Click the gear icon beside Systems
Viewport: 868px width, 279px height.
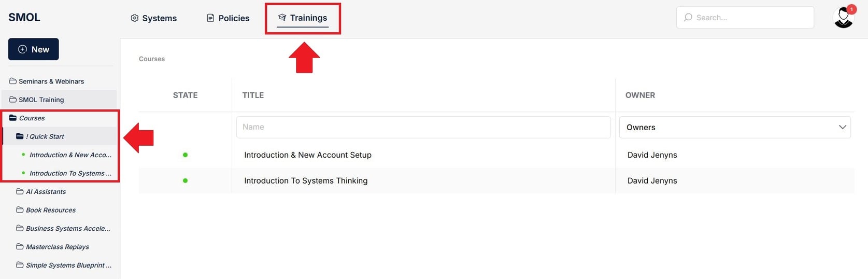(x=135, y=18)
